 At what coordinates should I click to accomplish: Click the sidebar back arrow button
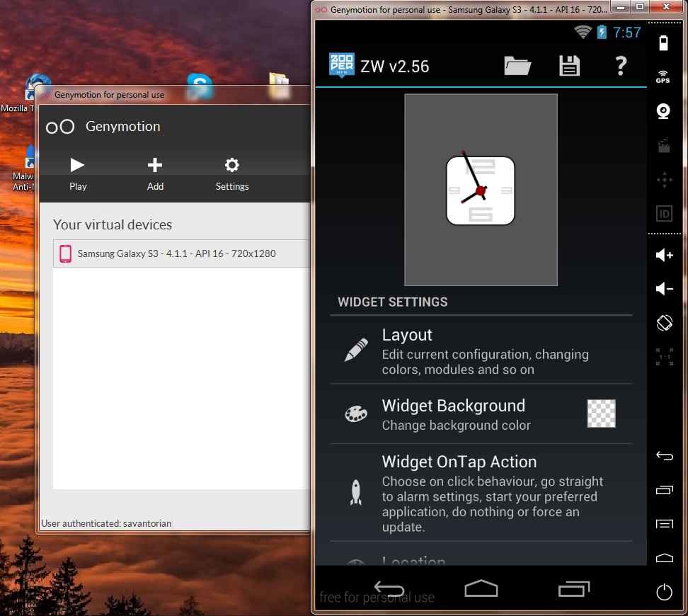(665, 456)
